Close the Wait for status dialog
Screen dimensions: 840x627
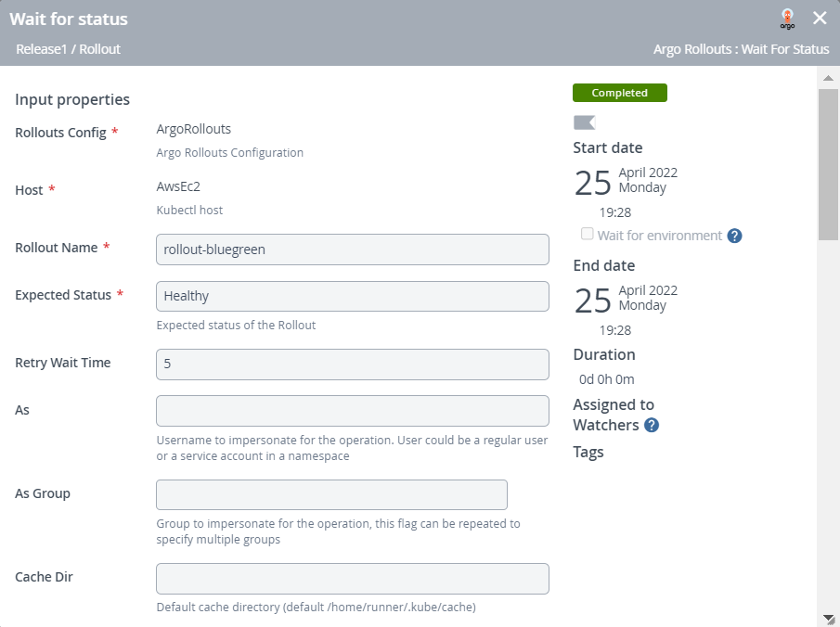tap(820, 19)
